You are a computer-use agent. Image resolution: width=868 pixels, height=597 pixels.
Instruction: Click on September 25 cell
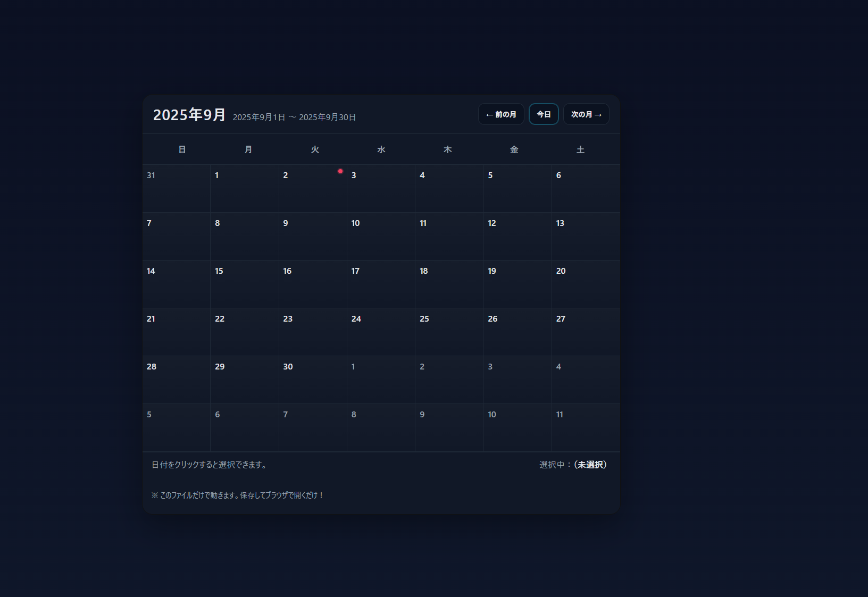[449, 332]
